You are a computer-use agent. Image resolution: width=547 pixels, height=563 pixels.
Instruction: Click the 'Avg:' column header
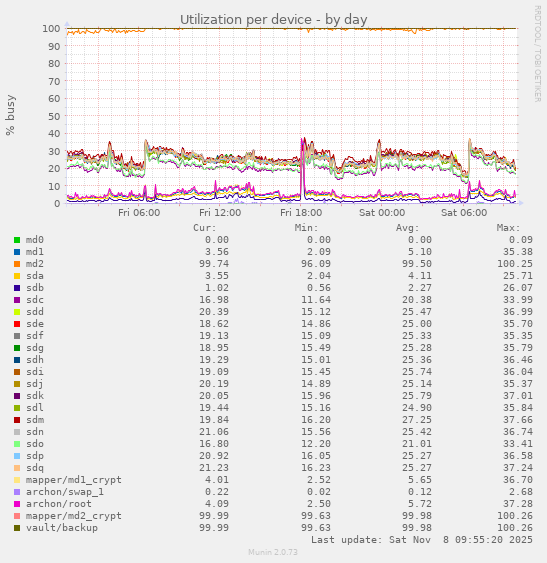(408, 228)
